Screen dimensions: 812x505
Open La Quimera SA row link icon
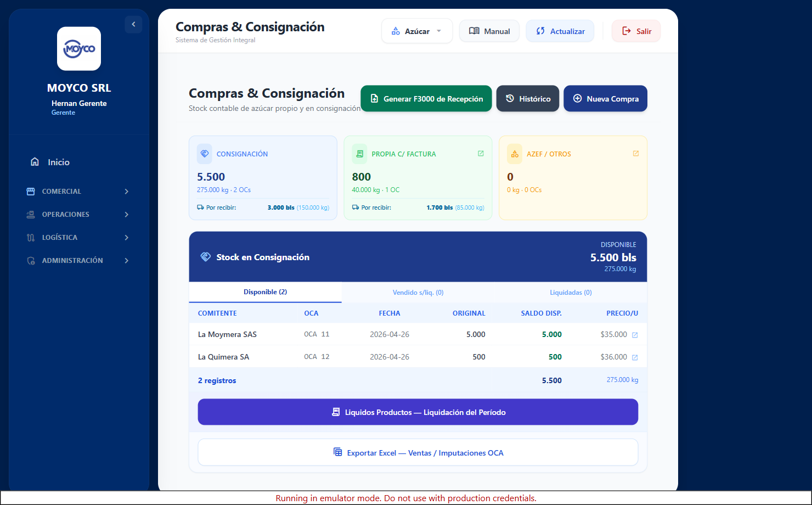click(x=635, y=357)
